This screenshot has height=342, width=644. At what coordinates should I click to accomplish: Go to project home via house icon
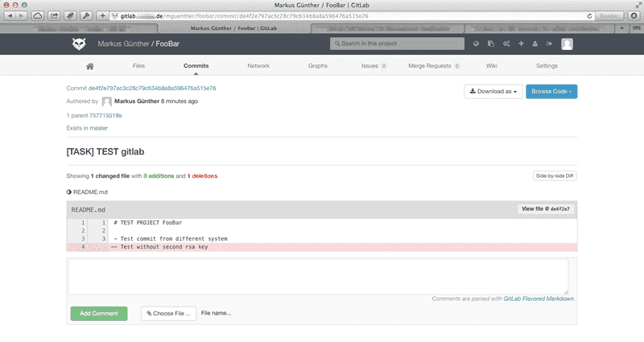coord(90,66)
